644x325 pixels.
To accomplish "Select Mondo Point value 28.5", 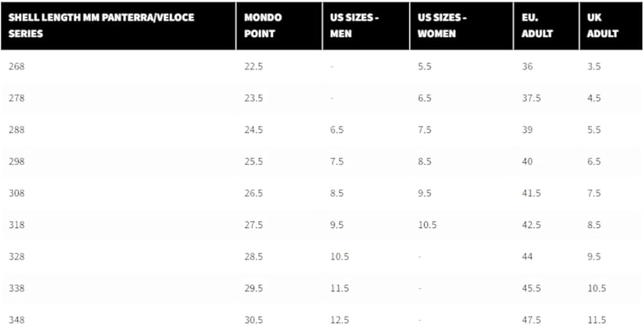I will tap(254, 256).
